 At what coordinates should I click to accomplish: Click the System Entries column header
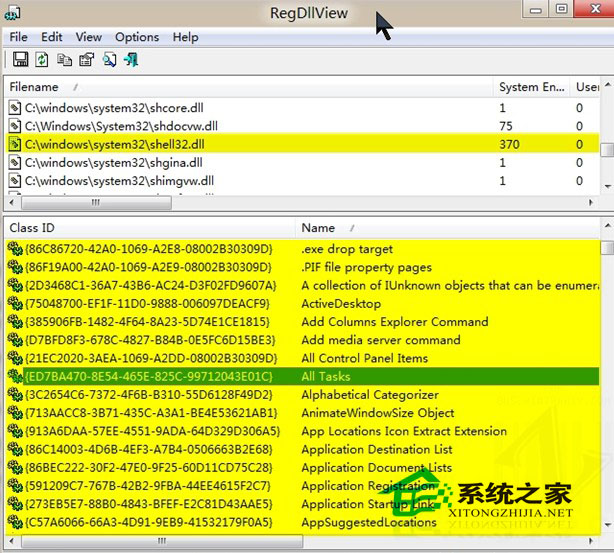532,87
